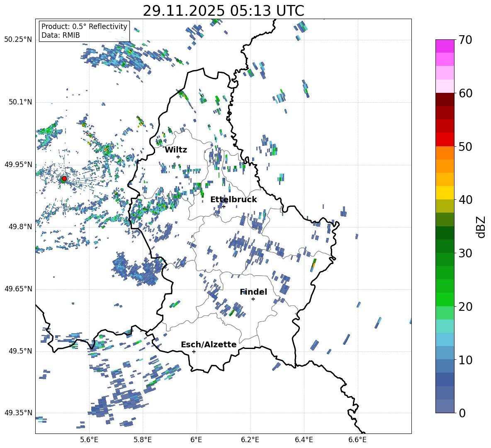
Task: Click the timestamp title 29.11.2025 05:13 UTC
Action: click(223, 11)
